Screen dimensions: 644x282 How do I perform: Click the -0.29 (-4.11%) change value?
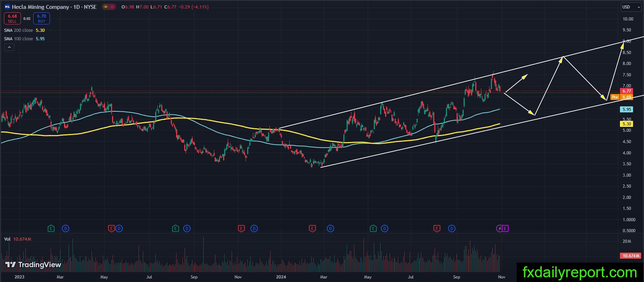point(193,7)
